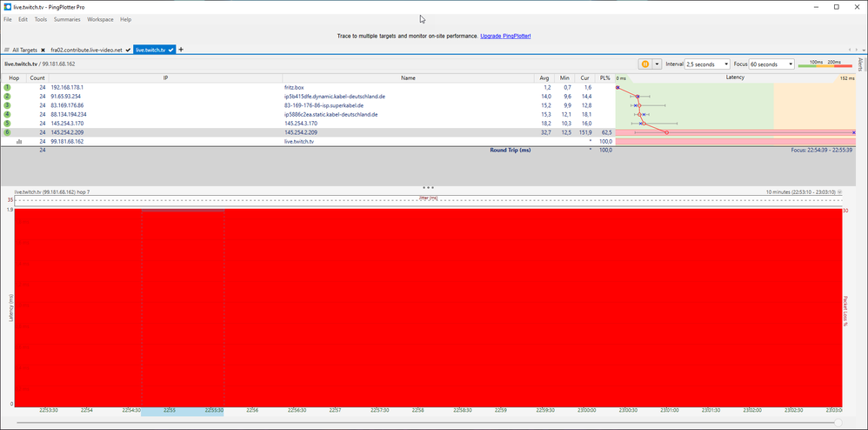Viewport: 868px width, 430px height.
Task: Click the checkmark on the fra02.contribute.live-video.net tab
Action: tap(128, 50)
